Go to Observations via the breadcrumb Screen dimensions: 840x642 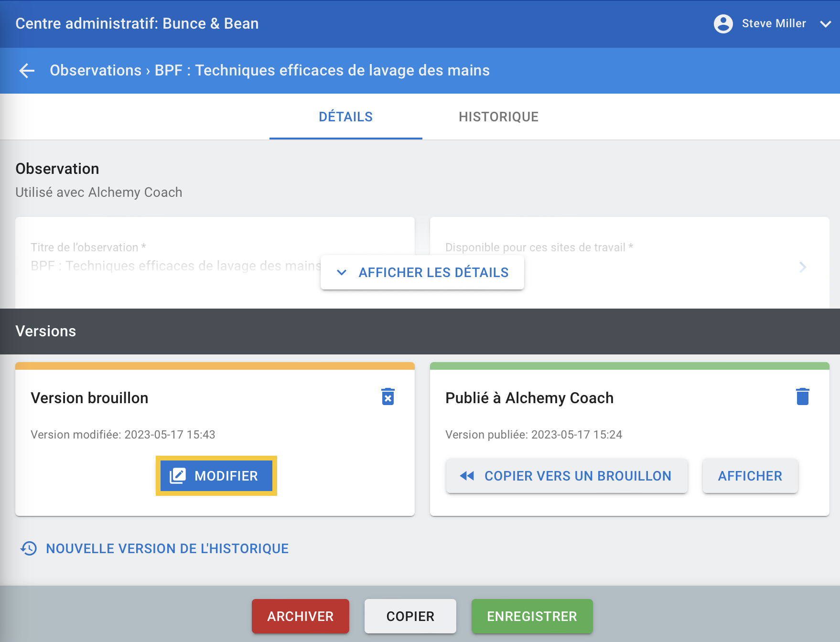[96, 71]
